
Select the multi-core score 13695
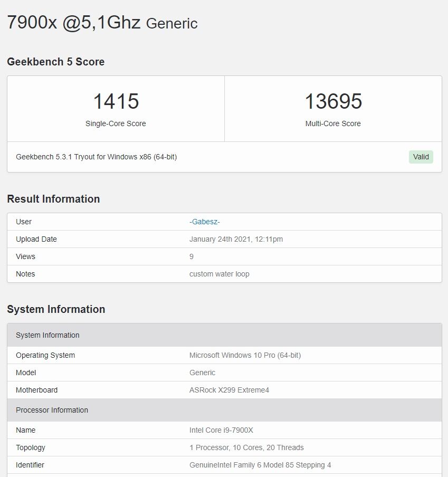click(333, 101)
